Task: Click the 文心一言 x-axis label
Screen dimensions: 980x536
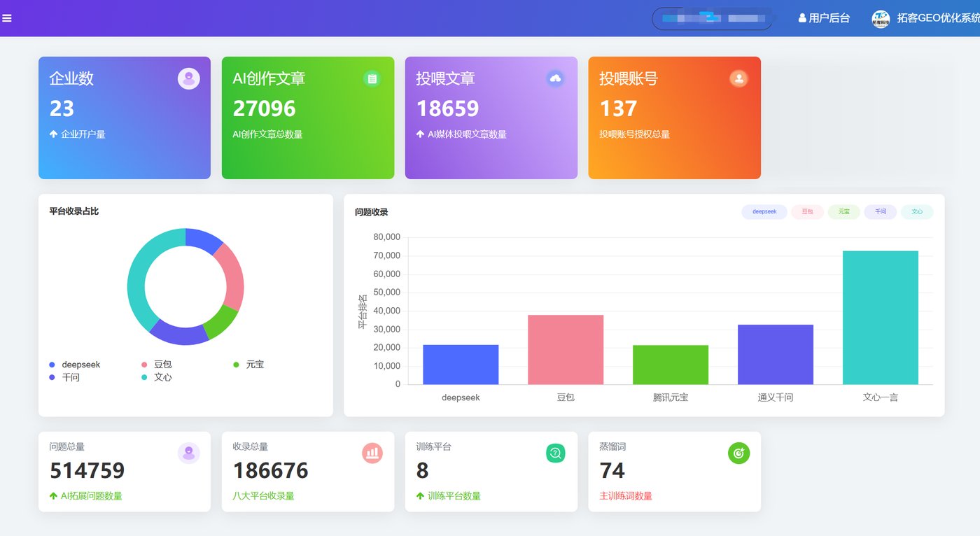Action: coord(881,397)
